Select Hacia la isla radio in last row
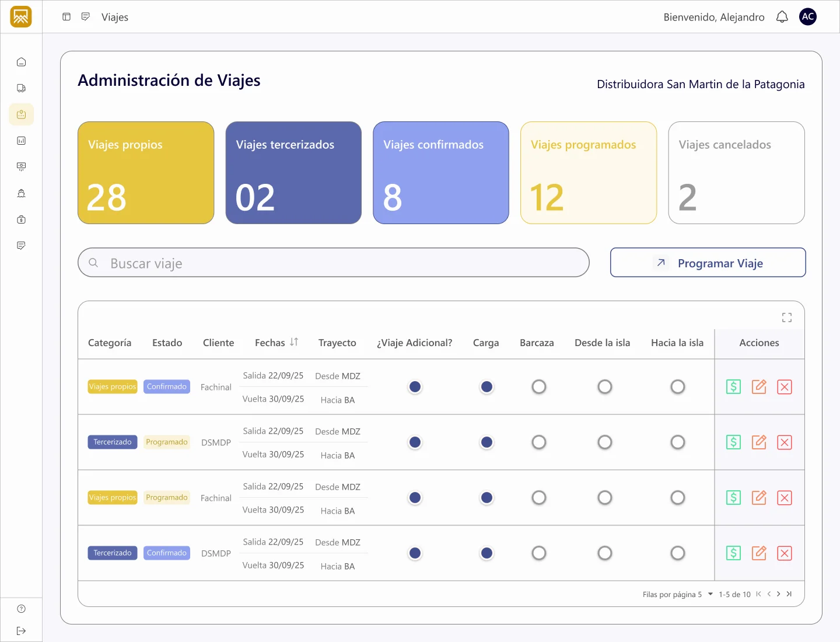The height and width of the screenshot is (642, 840). 677,553
